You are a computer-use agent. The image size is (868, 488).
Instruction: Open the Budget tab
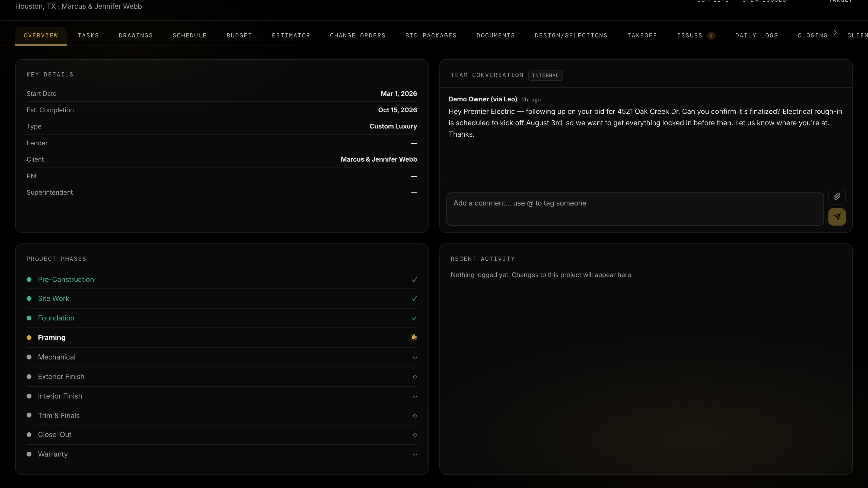tap(239, 36)
